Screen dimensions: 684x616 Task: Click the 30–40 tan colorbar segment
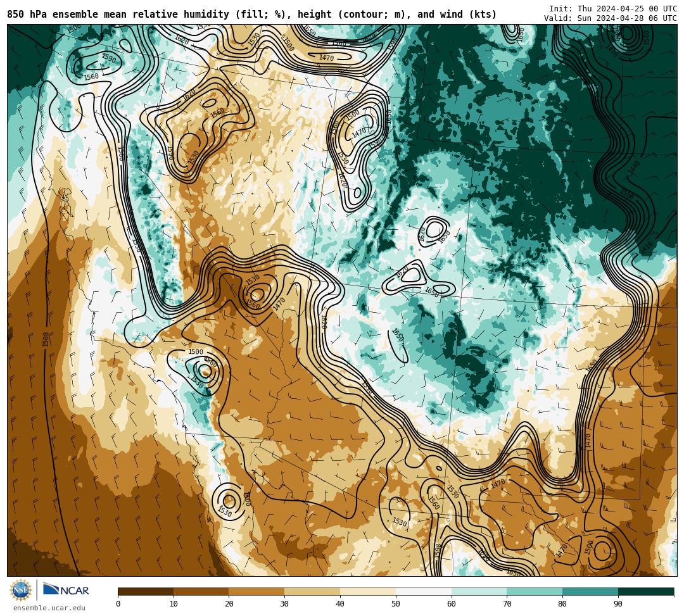point(312,591)
